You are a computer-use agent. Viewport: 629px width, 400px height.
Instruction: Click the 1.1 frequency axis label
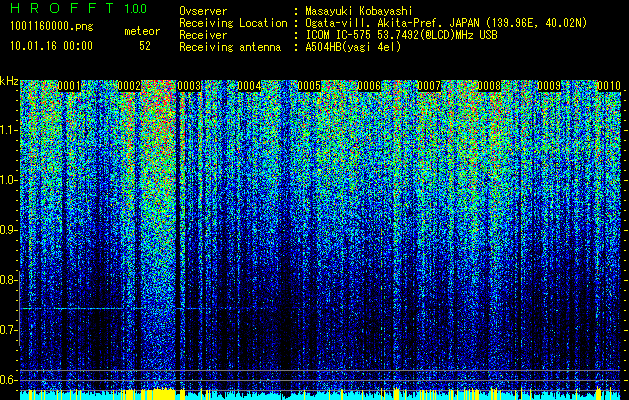8,130
